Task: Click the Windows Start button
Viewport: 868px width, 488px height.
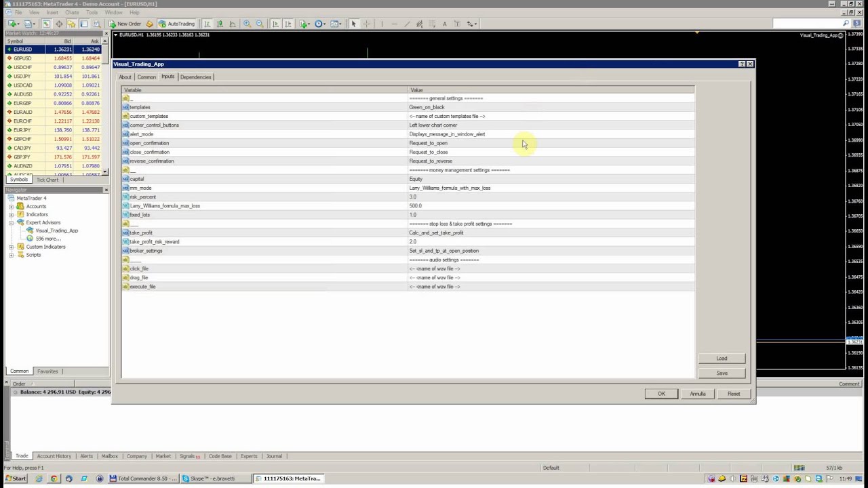Action: click(15, 479)
